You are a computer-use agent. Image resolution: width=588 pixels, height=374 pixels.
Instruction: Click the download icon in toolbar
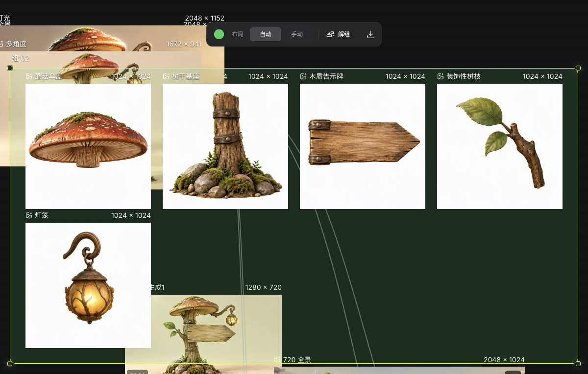pyautogui.click(x=370, y=34)
